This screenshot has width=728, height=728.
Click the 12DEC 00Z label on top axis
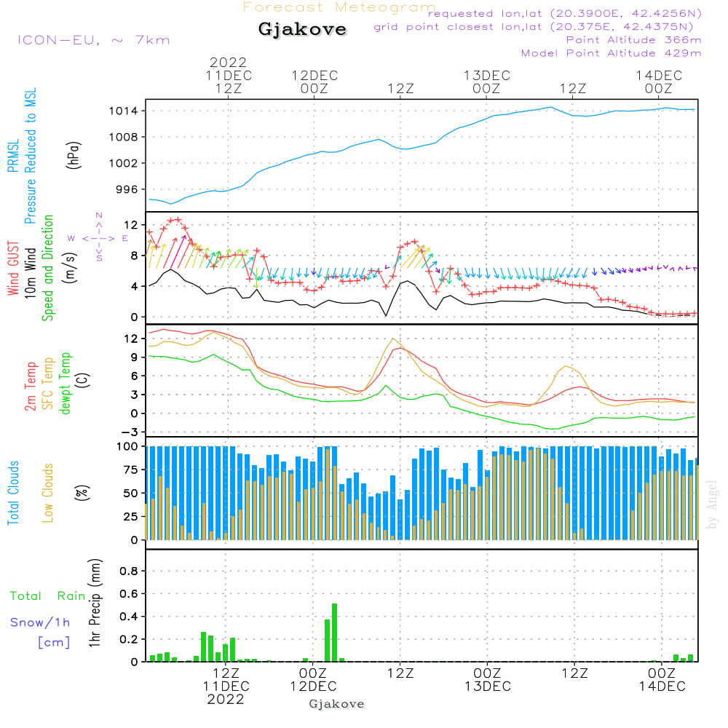click(314, 82)
